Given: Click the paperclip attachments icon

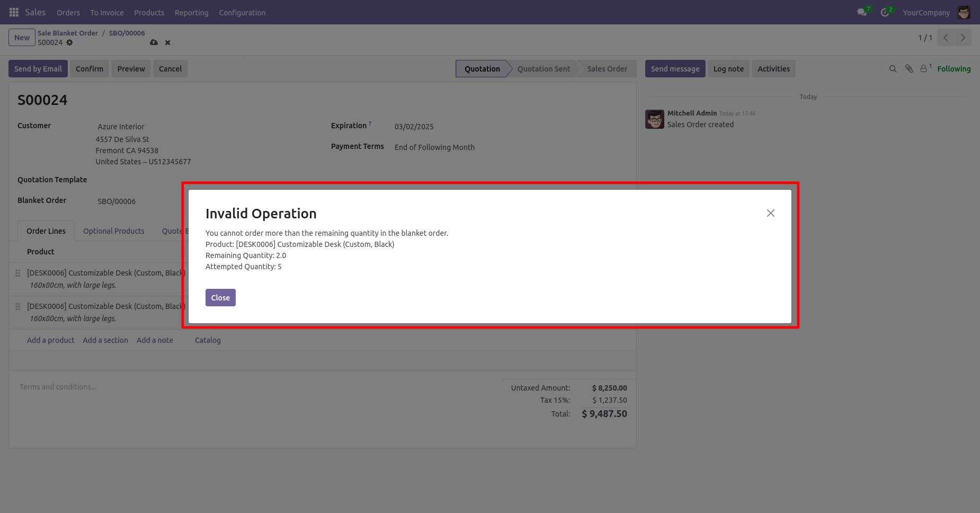Looking at the screenshot, I should tap(909, 69).
